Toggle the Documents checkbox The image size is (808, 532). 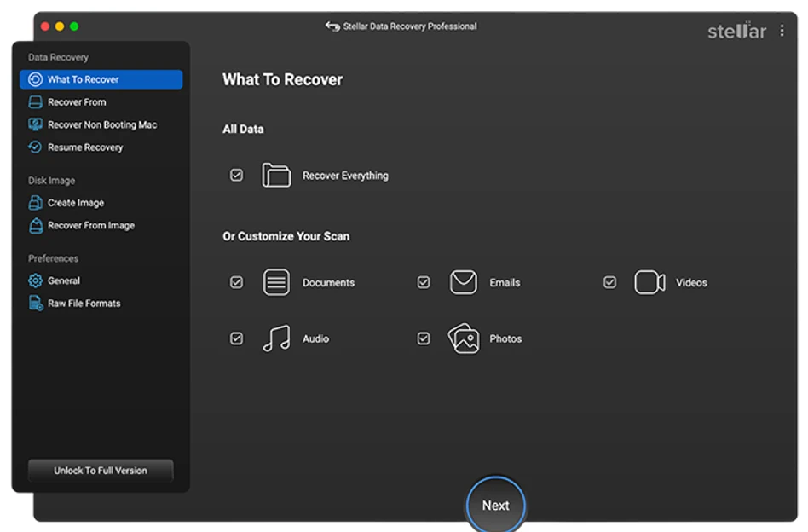tap(237, 283)
